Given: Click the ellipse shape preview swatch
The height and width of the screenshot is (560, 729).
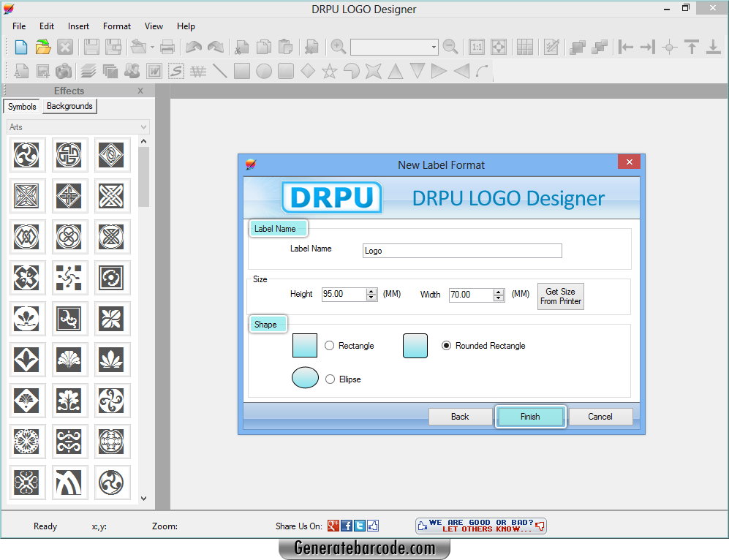Looking at the screenshot, I should pyautogui.click(x=305, y=377).
